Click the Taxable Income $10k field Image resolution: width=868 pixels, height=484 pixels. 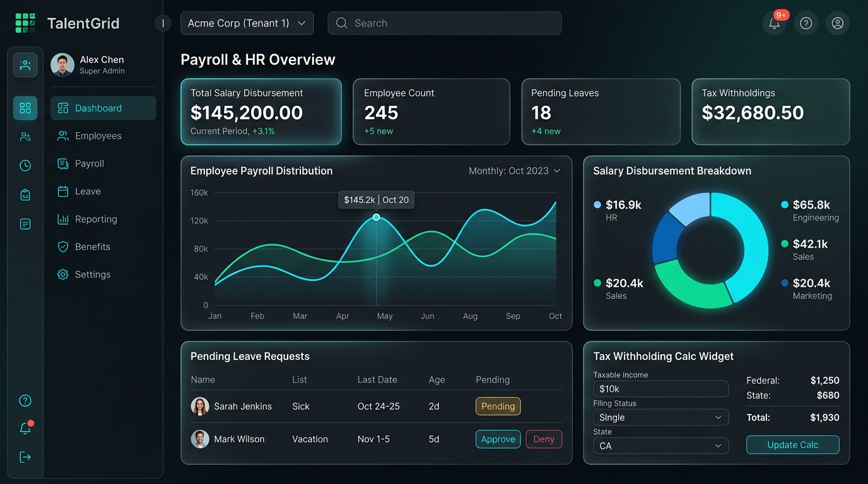[661, 389]
